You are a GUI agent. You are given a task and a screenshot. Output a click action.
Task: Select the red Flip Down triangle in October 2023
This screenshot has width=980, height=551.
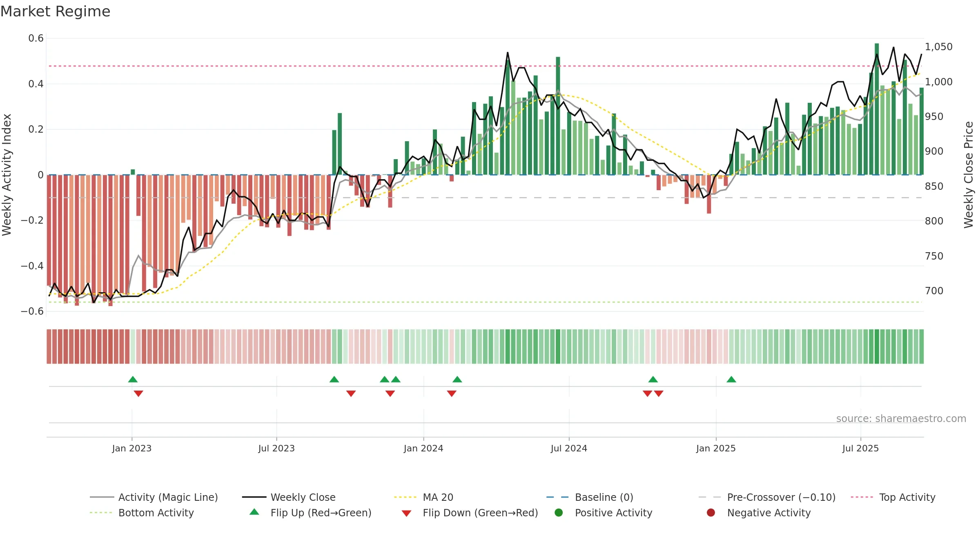click(x=351, y=393)
